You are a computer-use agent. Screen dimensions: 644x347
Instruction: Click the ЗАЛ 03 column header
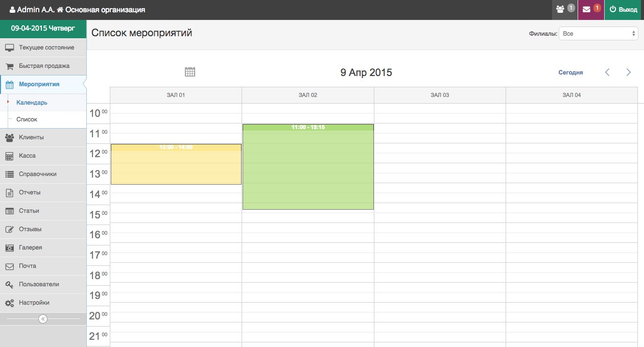[x=440, y=95]
